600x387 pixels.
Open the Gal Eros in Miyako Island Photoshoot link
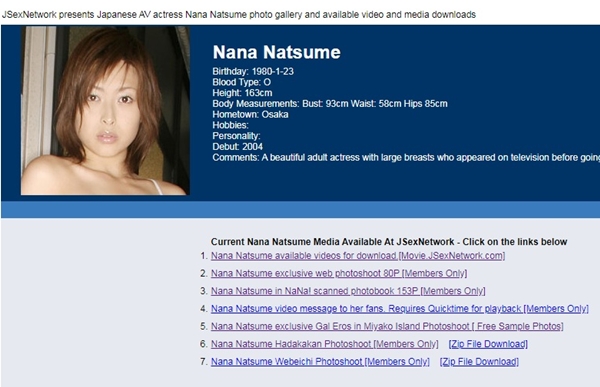tap(387, 326)
